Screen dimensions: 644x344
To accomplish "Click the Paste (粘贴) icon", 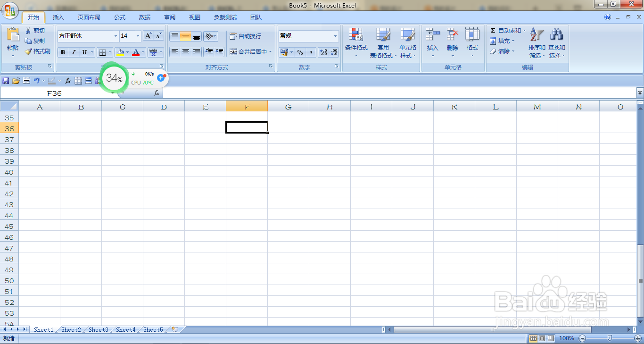I will pyautogui.click(x=13, y=34).
